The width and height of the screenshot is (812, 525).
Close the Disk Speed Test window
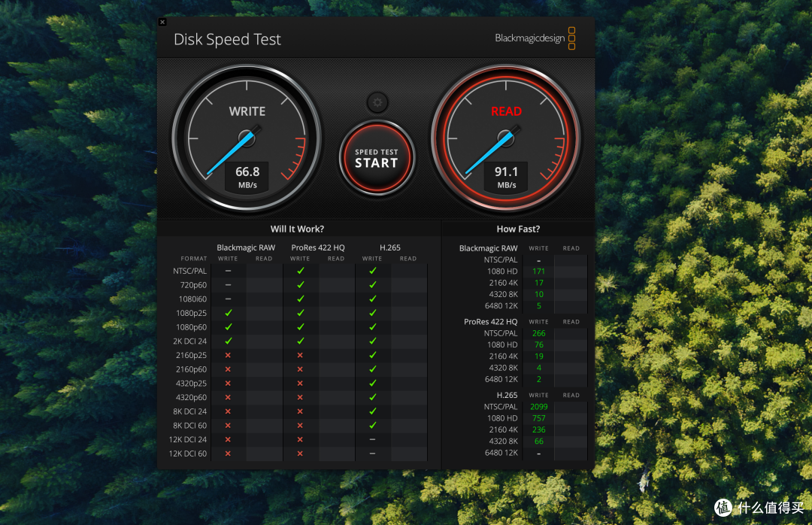tap(162, 23)
